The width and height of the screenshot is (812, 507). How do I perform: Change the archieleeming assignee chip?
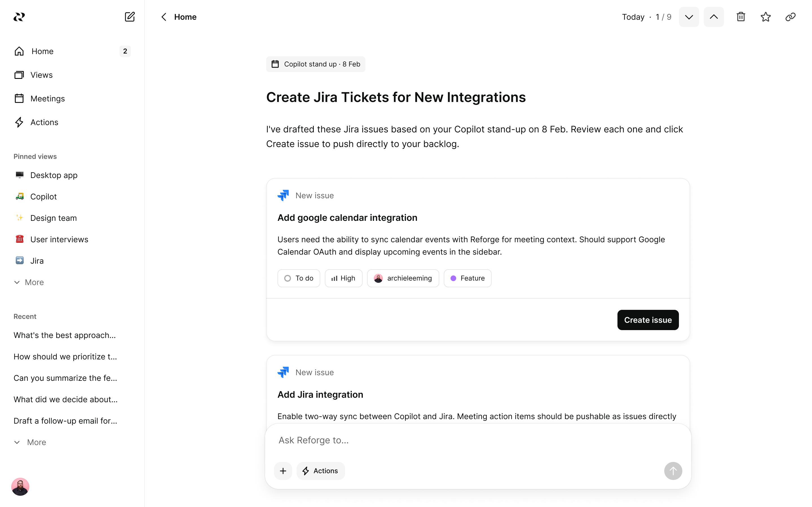tap(403, 278)
